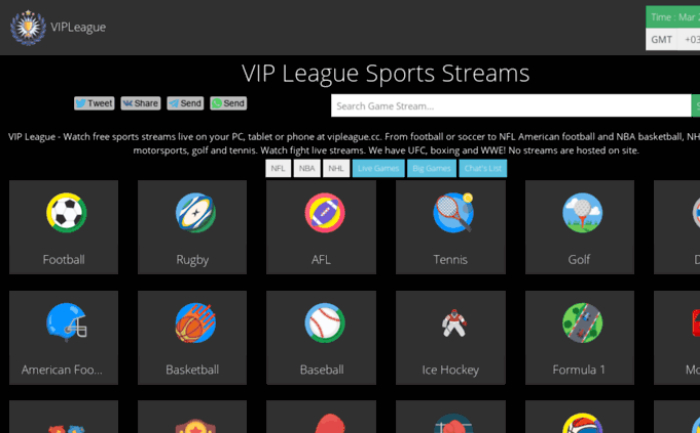Open the Rugby category label

point(192,260)
